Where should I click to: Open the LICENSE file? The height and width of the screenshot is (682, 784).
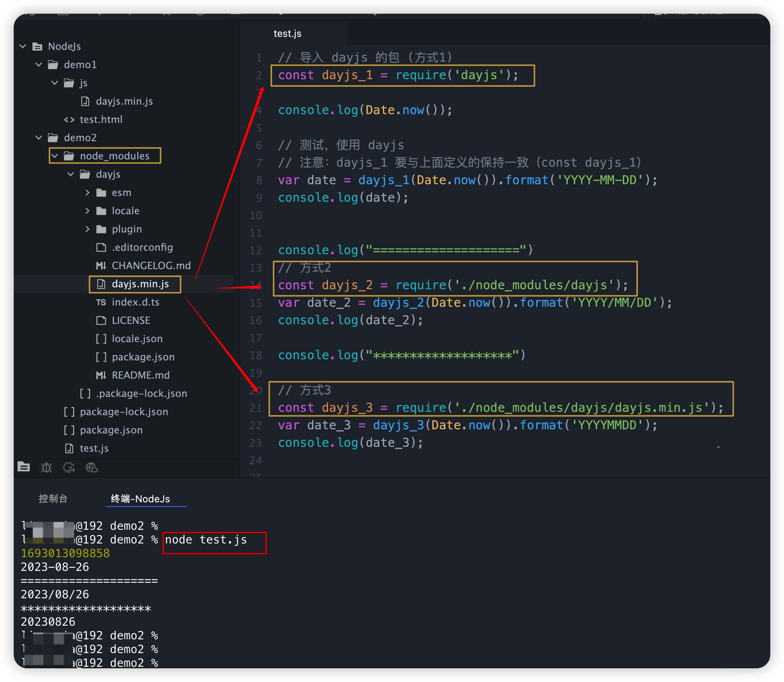click(x=131, y=320)
